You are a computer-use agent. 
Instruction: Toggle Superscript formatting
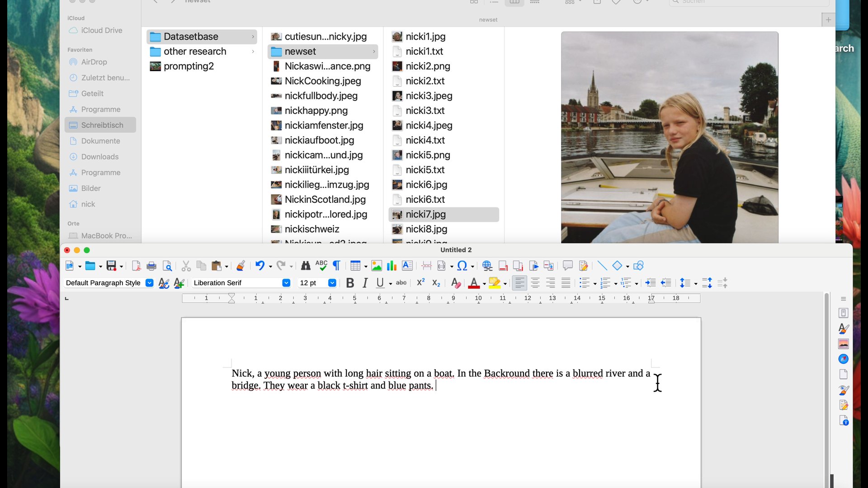click(420, 282)
